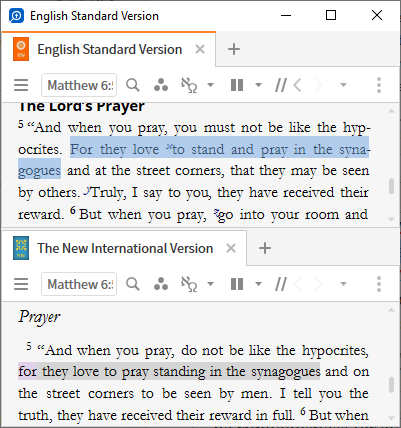This screenshot has height=428, width=401.
Task: Go back in NIV history
Action: (x=298, y=284)
